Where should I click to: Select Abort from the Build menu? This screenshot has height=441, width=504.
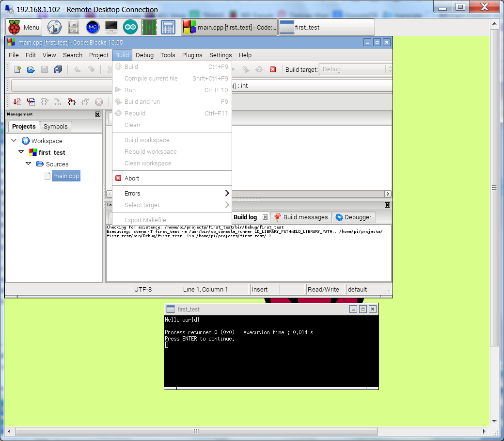(x=132, y=178)
